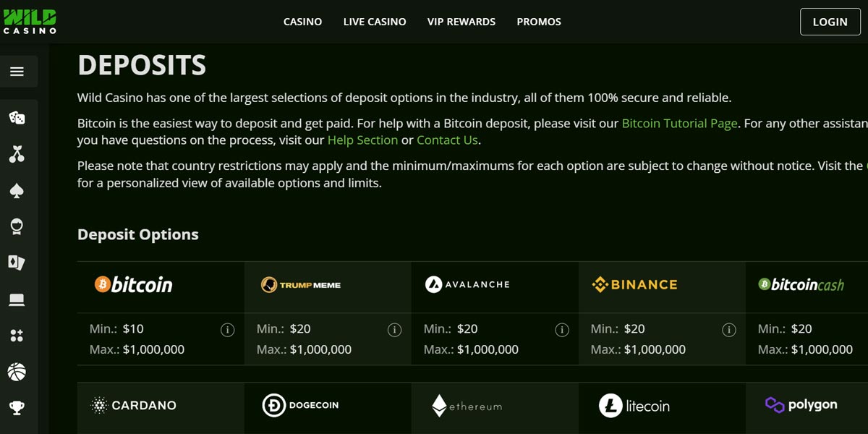Select the Dogecoin deposit option

(301, 406)
